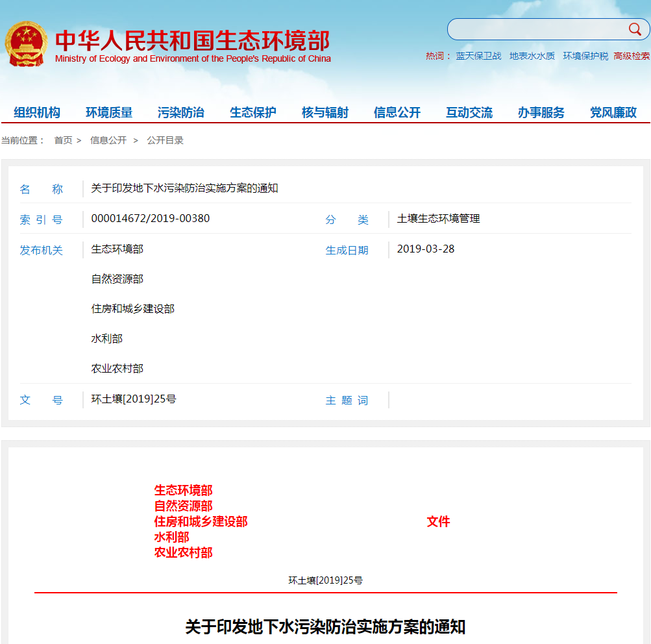651x644 pixels.
Task: Open the 污染防治 navigation menu
Action: point(180,112)
